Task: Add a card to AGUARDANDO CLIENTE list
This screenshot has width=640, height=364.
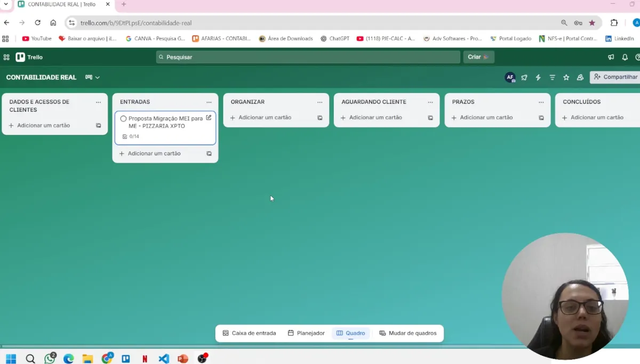Action: point(372,118)
